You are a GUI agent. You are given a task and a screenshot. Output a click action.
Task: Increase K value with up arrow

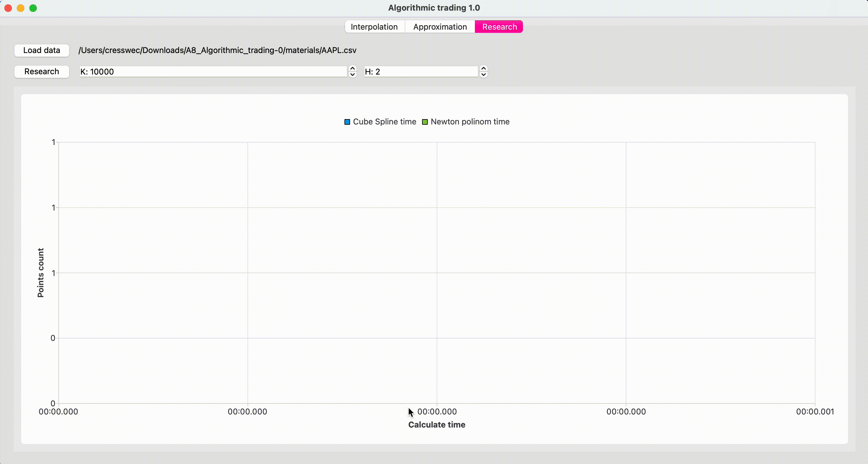pos(353,68)
